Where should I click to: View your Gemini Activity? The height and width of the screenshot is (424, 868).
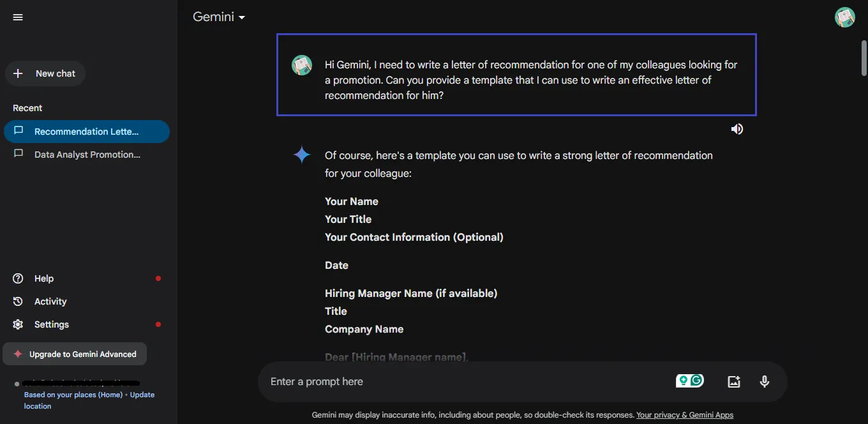[50, 301]
